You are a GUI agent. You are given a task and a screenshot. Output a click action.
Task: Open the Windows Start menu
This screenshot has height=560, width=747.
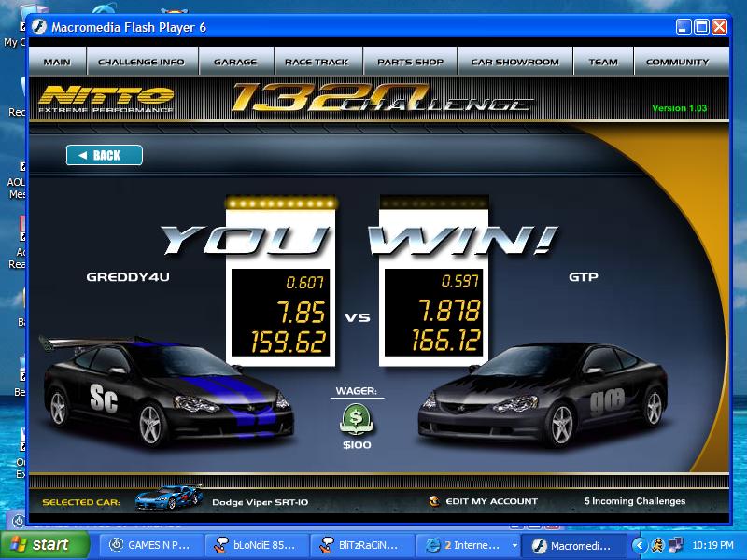(x=44, y=545)
